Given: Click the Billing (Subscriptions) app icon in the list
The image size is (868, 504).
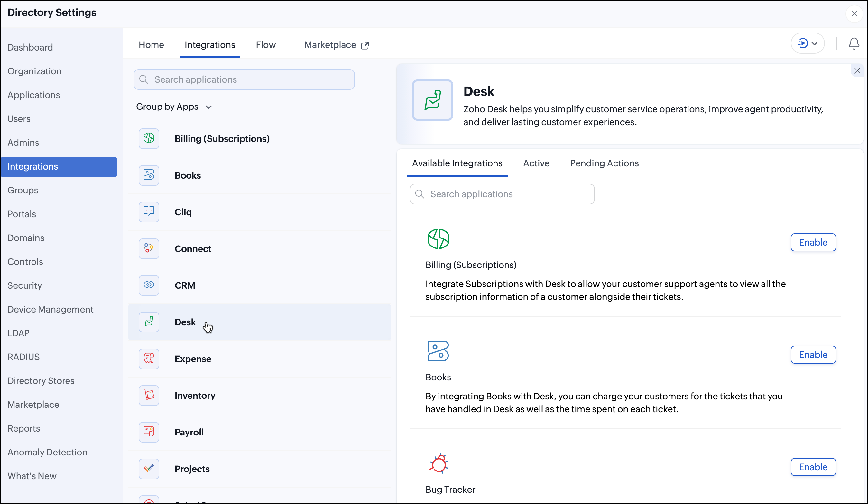Looking at the screenshot, I should [x=149, y=138].
